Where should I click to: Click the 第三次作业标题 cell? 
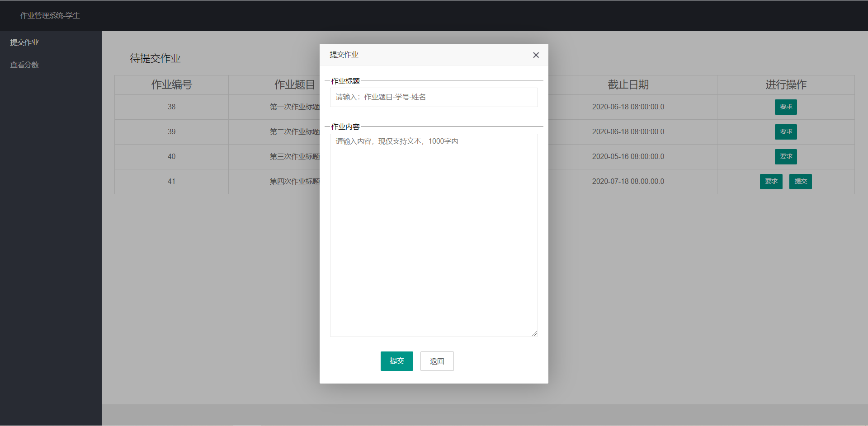(295, 157)
